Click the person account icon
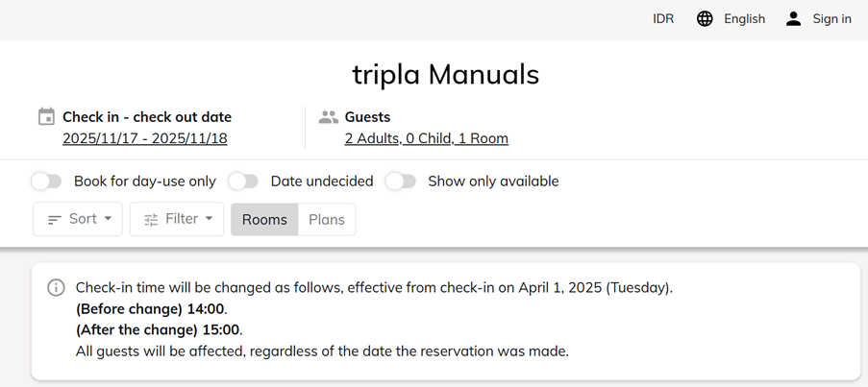The height and width of the screenshot is (387, 868). click(x=793, y=19)
